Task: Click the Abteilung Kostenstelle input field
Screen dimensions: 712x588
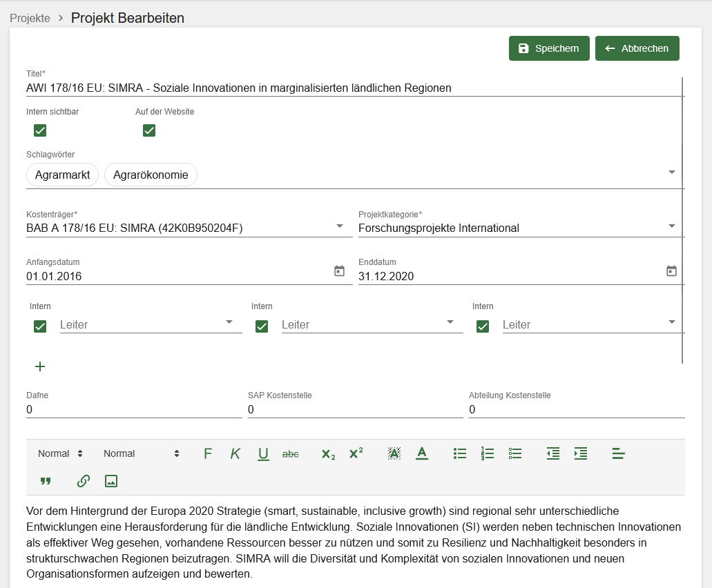Action: point(577,409)
